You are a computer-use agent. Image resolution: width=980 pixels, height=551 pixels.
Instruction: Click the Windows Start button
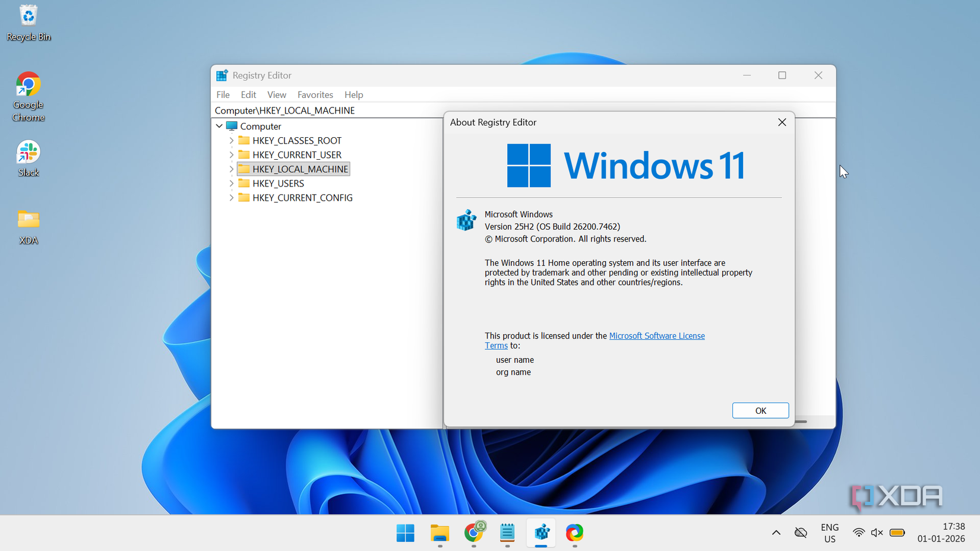point(406,533)
